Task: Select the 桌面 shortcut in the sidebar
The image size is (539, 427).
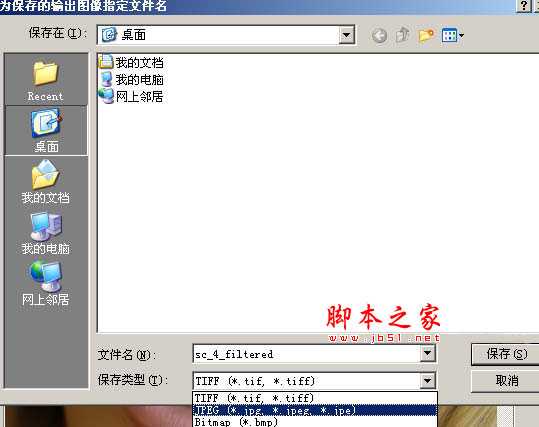Action: 46,131
